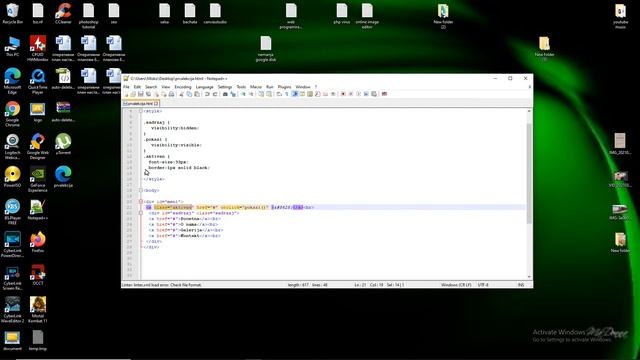Open the Search menu

[151, 87]
